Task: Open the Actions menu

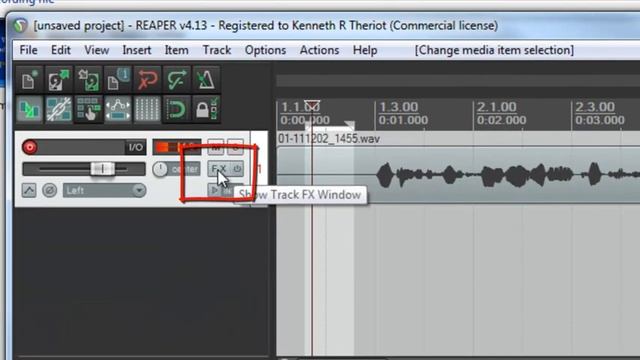Action: pos(319,50)
